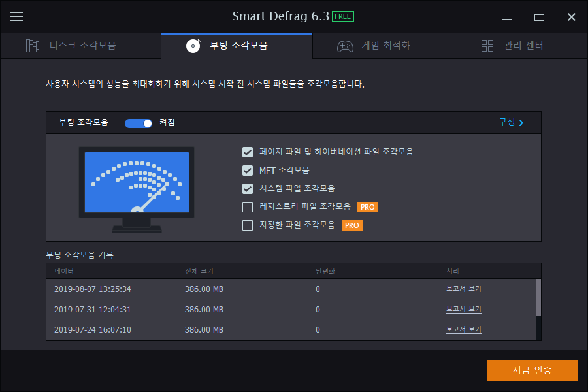
Task: Uncheck the 시스템 파일 조각모음 checkbox
Action: click(x=248, y=188)
